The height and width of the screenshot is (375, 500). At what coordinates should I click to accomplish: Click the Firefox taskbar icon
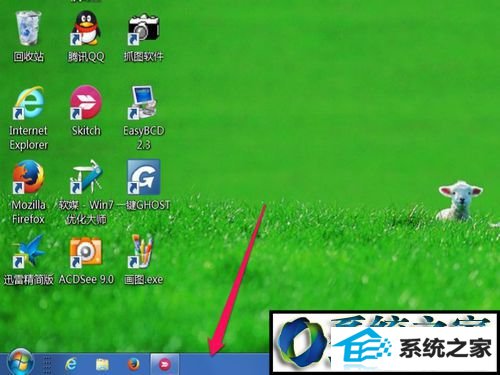[134, 364]
